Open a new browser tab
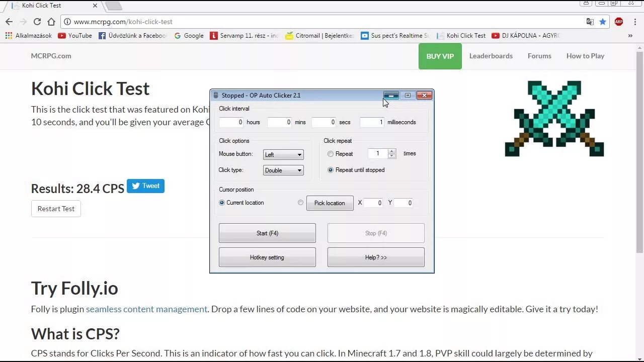The height and width of the screenshot is (362, 644). click(x=114, y=6)
